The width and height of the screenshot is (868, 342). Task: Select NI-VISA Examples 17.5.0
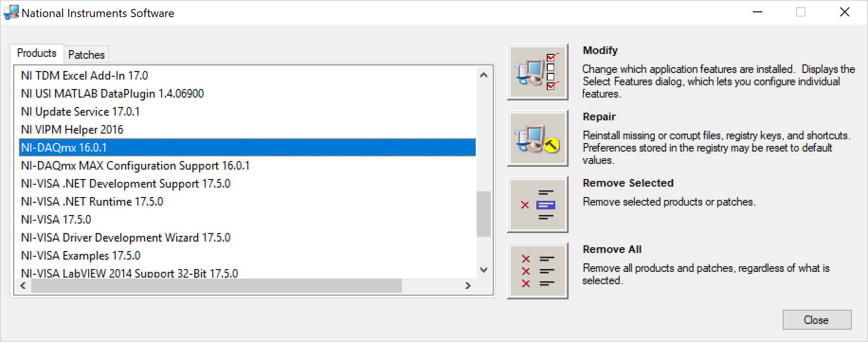point(247,255)
